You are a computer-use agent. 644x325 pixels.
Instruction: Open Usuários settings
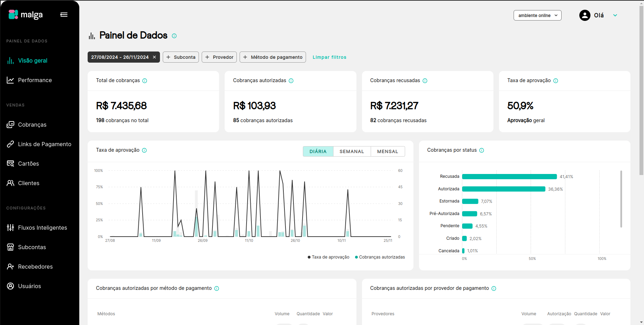click(30, 286)
